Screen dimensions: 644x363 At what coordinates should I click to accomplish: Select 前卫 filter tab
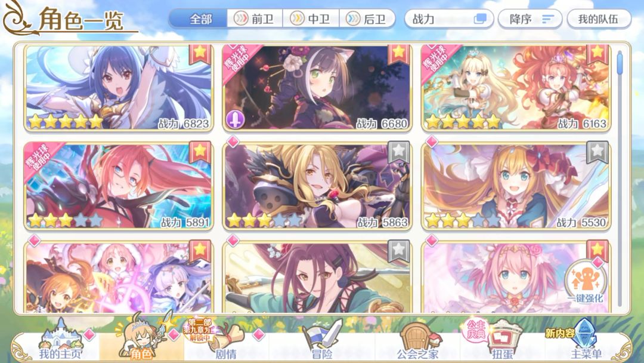click(x=255, y=19)
